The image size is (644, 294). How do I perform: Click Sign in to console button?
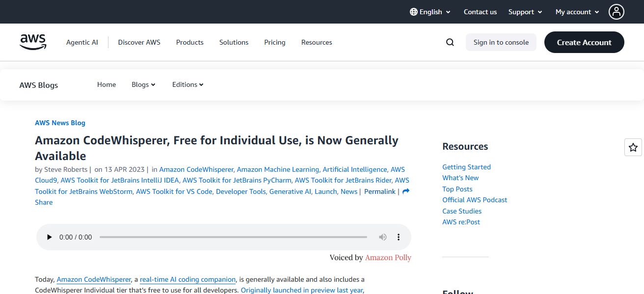pyautogui.click(x=501, y=42)
